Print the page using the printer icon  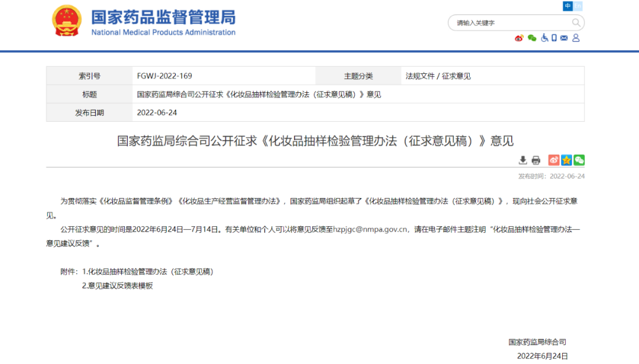coord(536,160)
